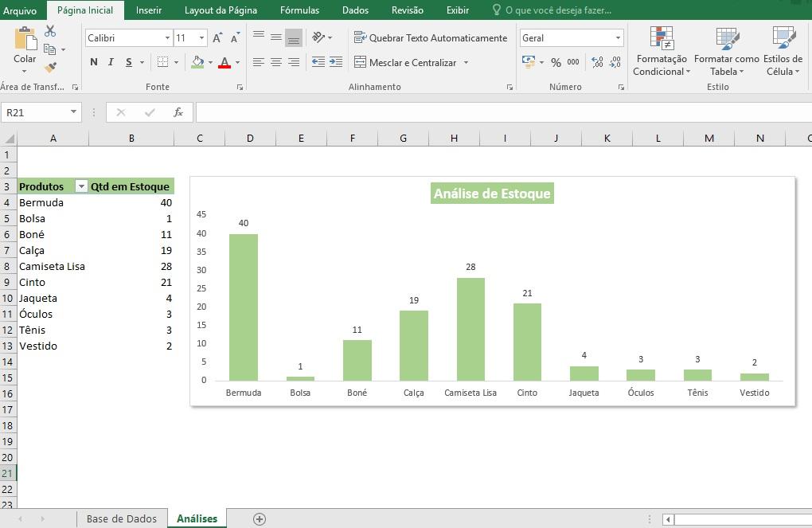Viewport: 812px width, 528px height.
Task: Open the Base de Dados sheet tab
Action: tap(122, 518)
